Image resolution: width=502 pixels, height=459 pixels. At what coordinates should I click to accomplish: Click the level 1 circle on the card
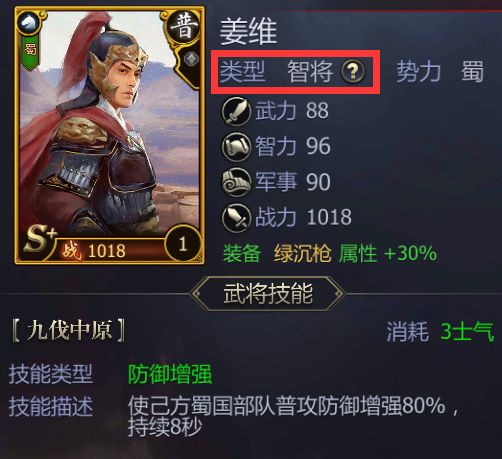coord(183,244)
